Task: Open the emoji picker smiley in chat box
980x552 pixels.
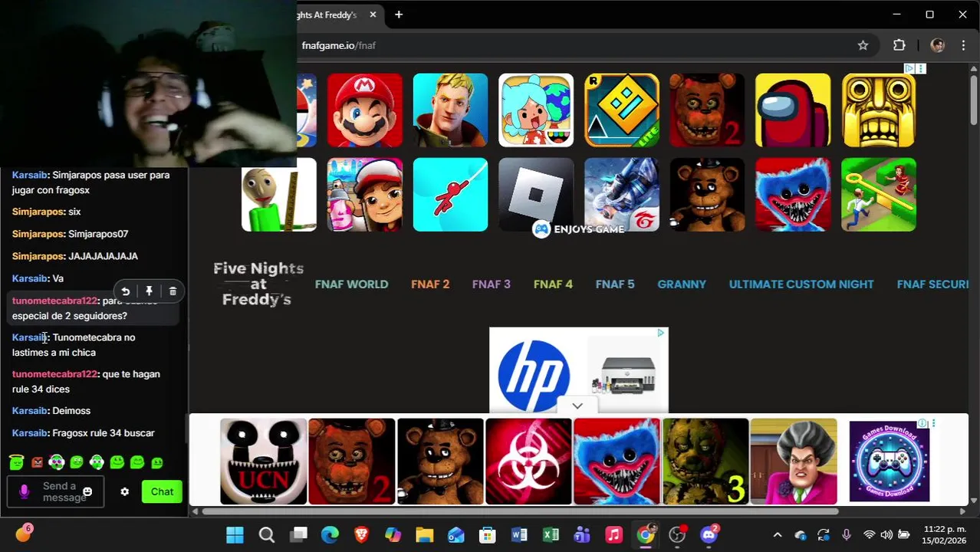Action: click(87, 492)
